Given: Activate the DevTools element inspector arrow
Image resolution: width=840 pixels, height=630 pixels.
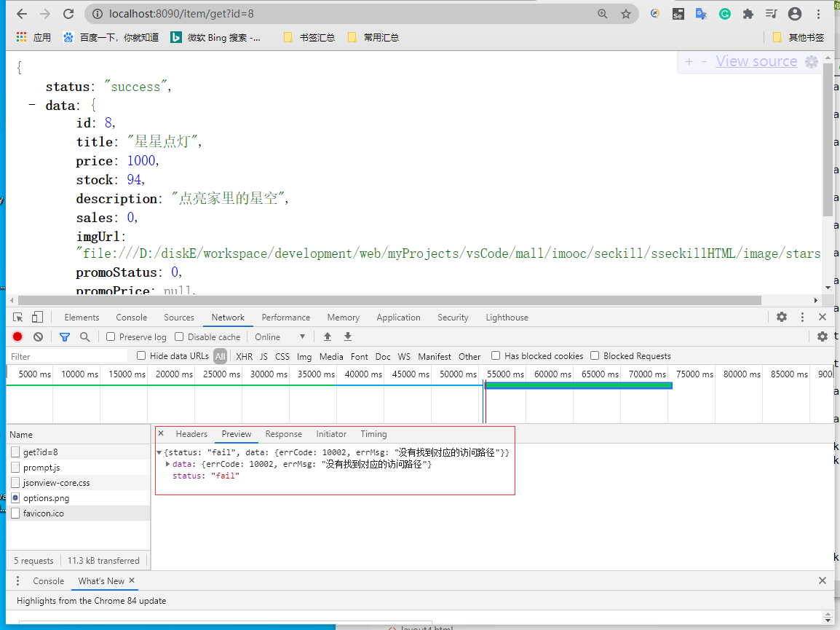Looking at the screenshot, I should 17,318.
